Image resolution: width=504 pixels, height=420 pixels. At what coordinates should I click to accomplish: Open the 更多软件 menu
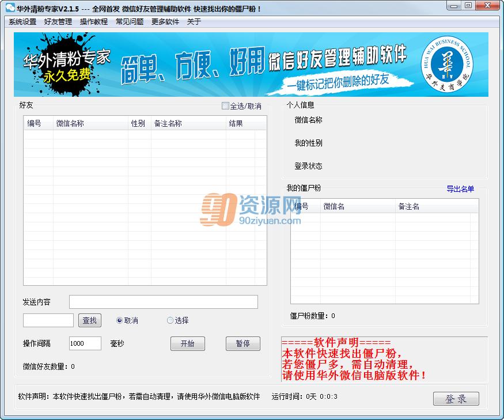pos(165,21)
